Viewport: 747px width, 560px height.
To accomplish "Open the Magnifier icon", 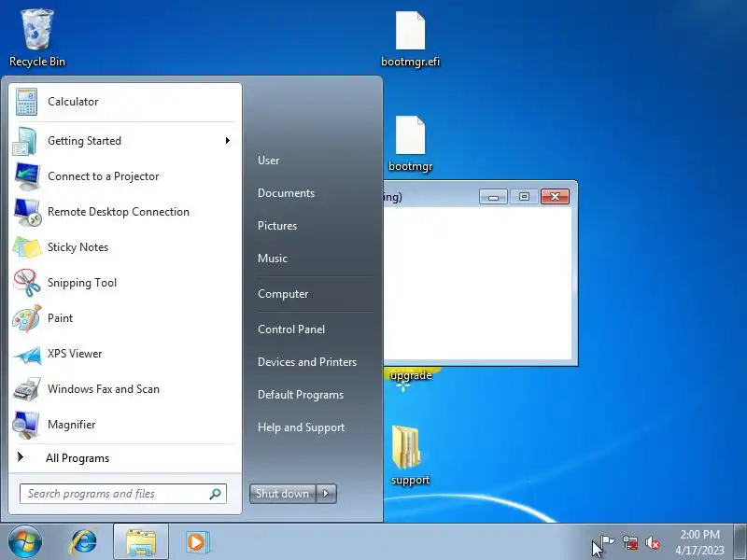I will tap(27, 425).
